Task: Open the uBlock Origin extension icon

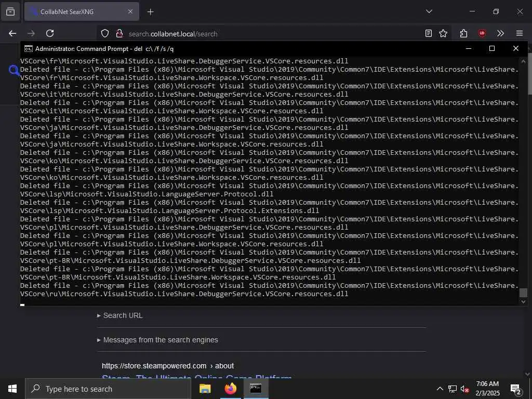Action: click(482, 33)
